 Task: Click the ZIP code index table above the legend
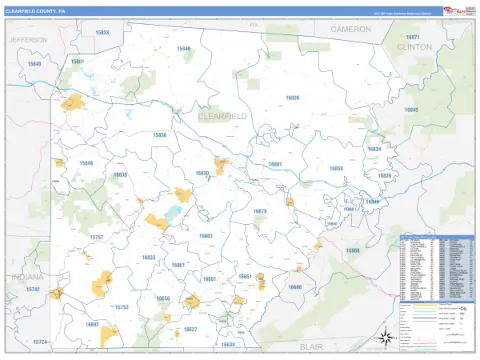[437, 267]
